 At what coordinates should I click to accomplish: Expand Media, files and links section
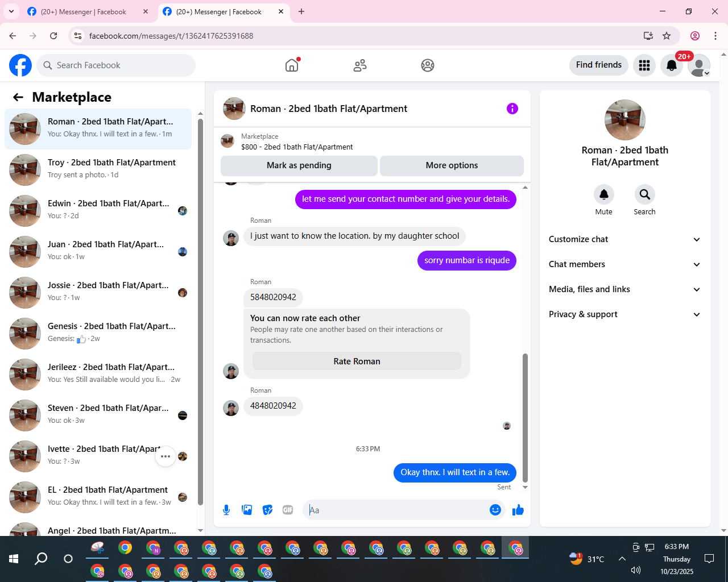tap(625, 289)
